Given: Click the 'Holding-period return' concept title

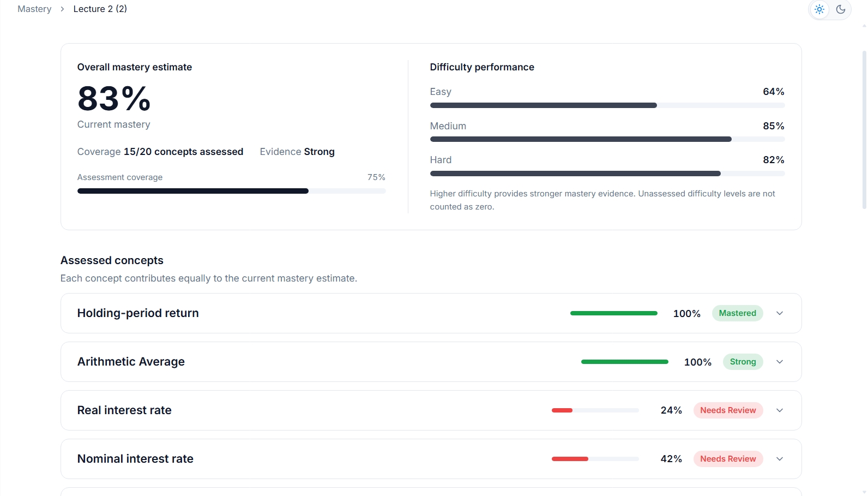Looking at the screenshot, I should tap(138, 313).
